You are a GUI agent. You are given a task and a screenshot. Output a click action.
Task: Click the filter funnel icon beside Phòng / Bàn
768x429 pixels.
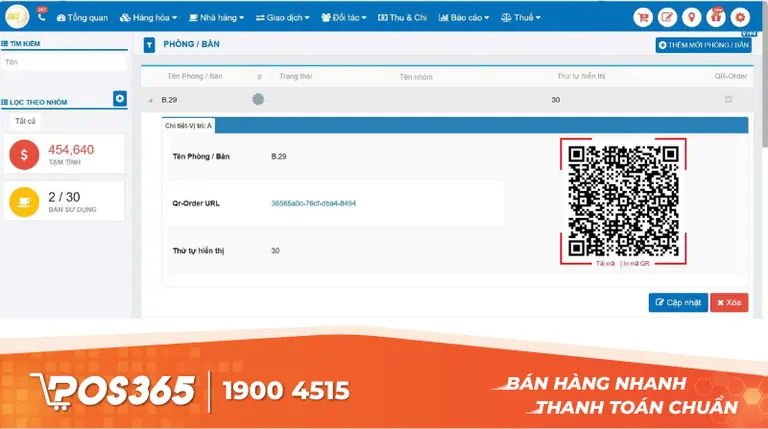tap(149, 45)
